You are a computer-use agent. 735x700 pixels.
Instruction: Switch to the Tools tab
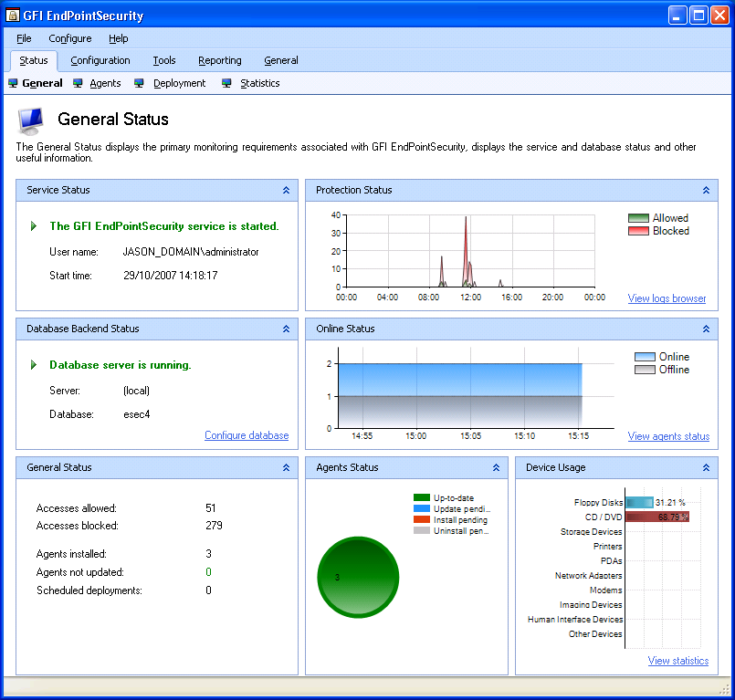tap(164, 60)
